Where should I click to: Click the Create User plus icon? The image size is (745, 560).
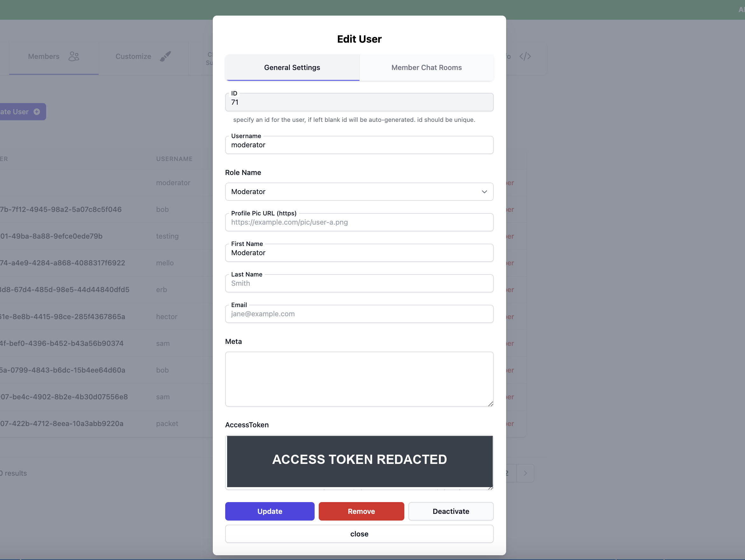pyautogui.click(x=37, y=112)
